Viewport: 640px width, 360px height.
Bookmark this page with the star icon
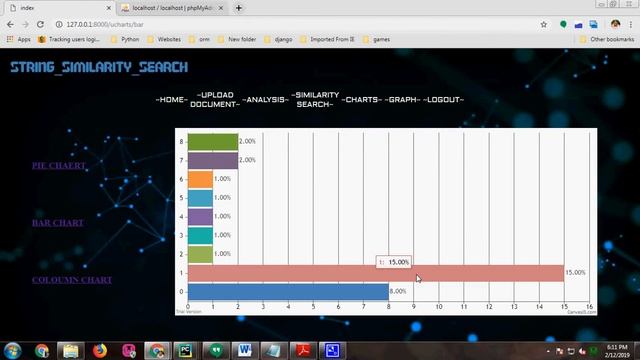tap(544, 24)
